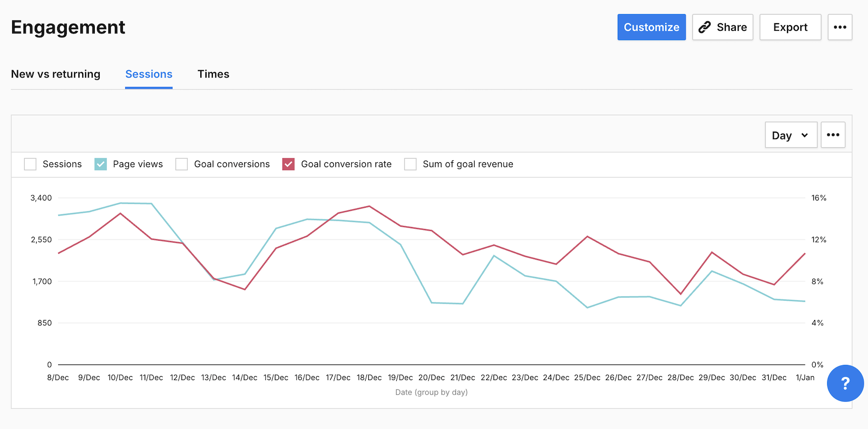Viewport: 868px width, 429px height.
Task: Click the Date (group by day) axis title
Action: click(432, 392)
